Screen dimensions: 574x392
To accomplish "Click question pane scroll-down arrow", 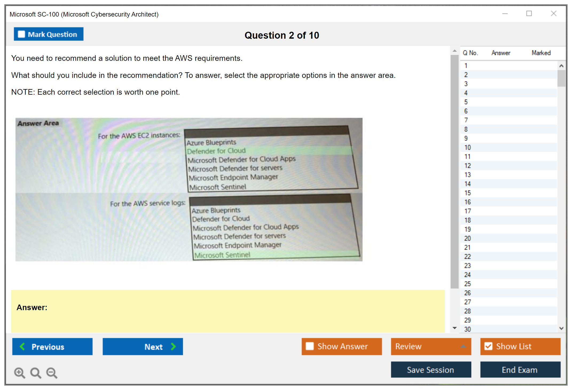I will [455, 328].
